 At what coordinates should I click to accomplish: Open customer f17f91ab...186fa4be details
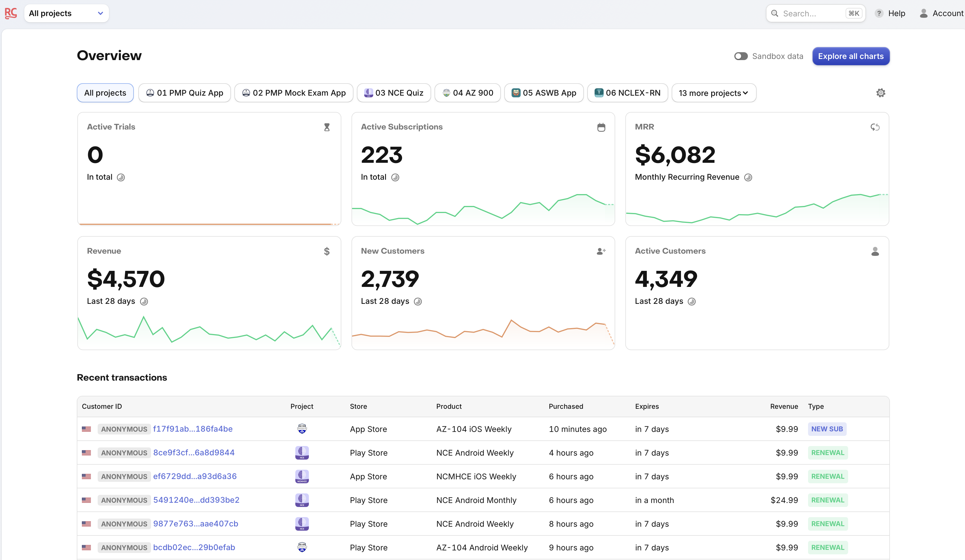[193, 429]
